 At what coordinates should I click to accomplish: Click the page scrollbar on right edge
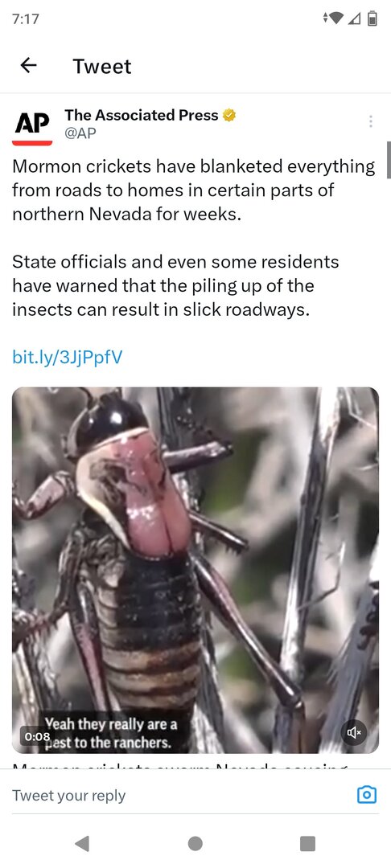[389, 160]
